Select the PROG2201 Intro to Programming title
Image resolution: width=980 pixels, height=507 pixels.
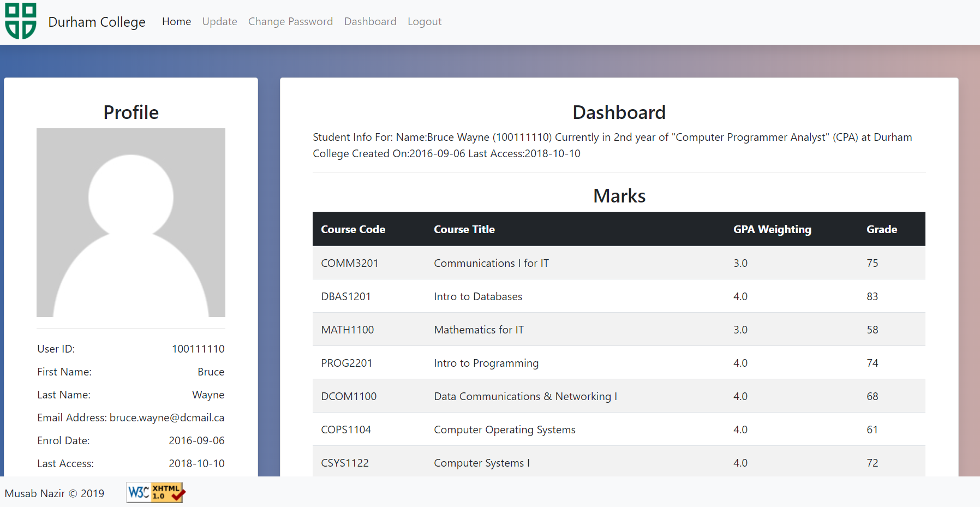tap(486, 362)
